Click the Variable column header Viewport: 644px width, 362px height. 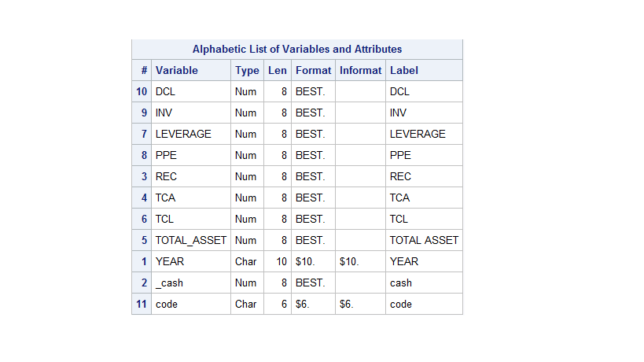point(177,70)
